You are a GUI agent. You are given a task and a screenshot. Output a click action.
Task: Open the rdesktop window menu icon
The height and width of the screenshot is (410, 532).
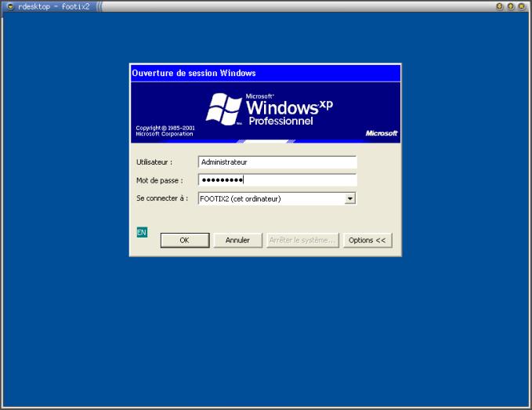10,5
